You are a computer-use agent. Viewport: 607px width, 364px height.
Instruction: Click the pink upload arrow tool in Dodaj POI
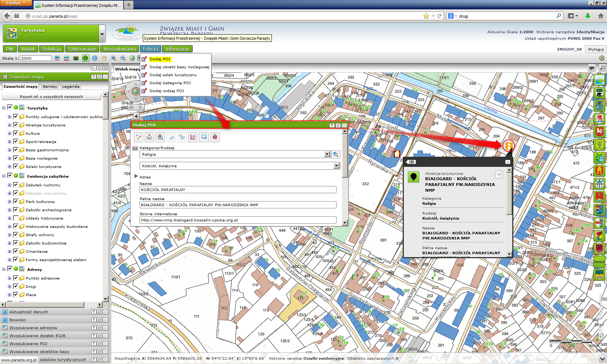[215, 137]
